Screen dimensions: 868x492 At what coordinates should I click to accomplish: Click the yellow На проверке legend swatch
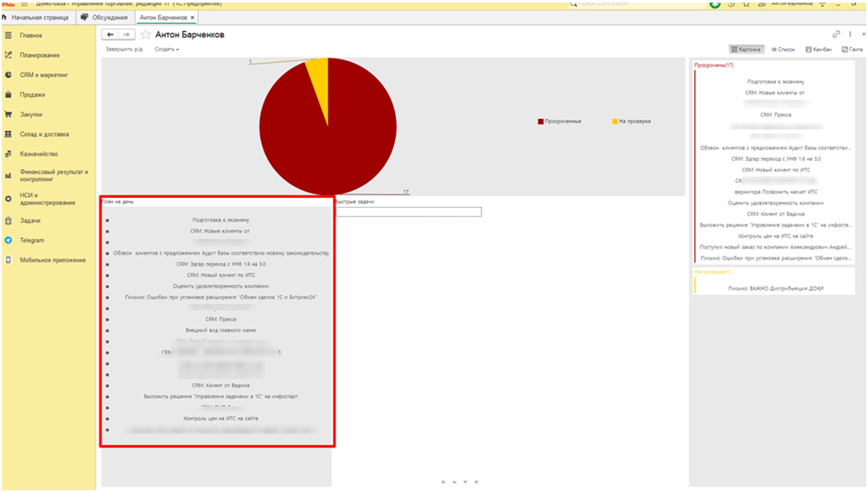pos(615,122)
